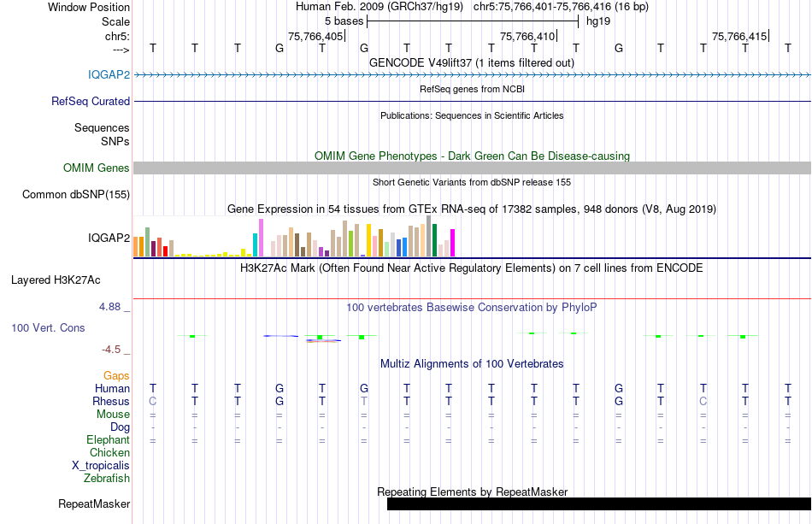Open GENCODE V49lift37 track title
Viewport: 812px width, 524px height.
pyautogui.click(x=472, y=62)
